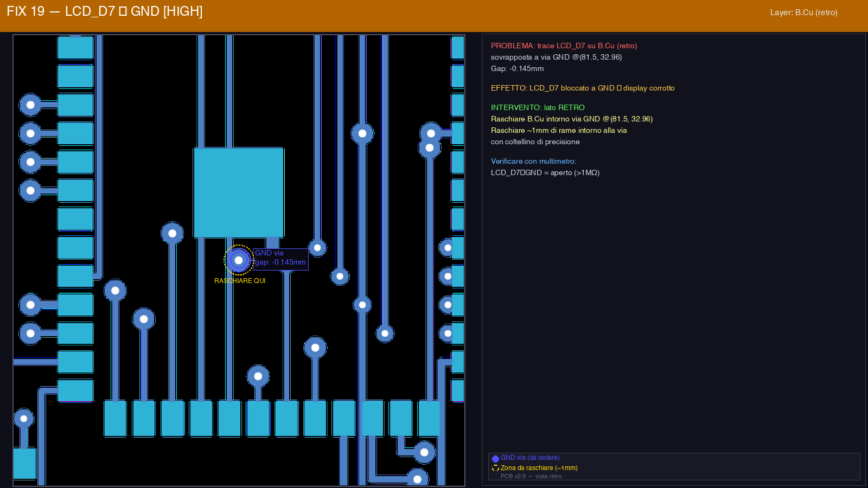The height and width of the screenshot is (488, 868).
Task: Click the Verificare con multimetro heading
Action: (533, 162)
